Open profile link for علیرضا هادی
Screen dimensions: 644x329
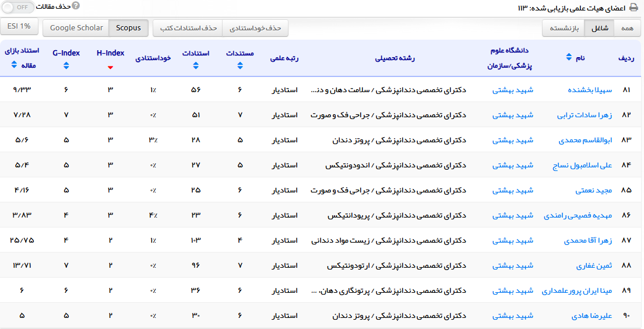[x=592, y=316]
